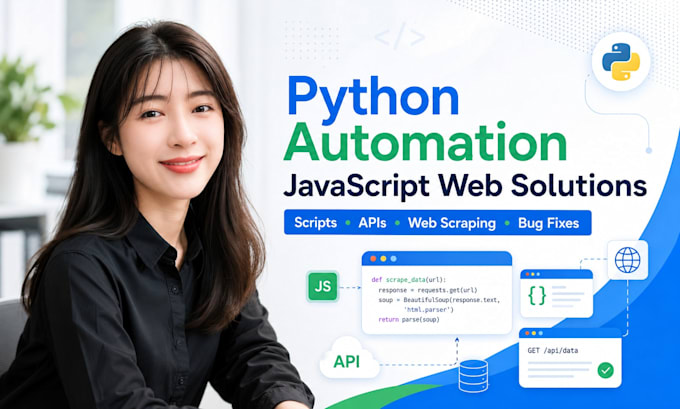This screenshot has height=409, width=680.
Task: Click the globe web icon
Action: click(x=628, y=260)
